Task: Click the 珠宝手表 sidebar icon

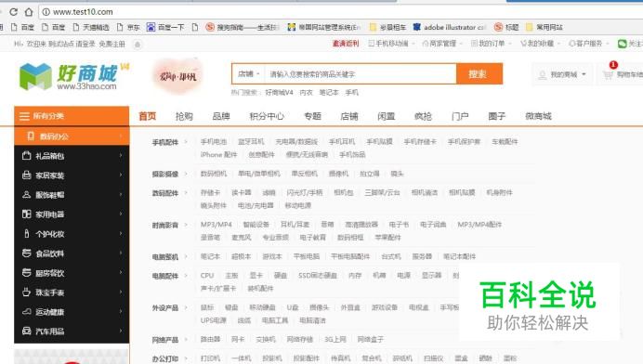Action: click(27, 292)
